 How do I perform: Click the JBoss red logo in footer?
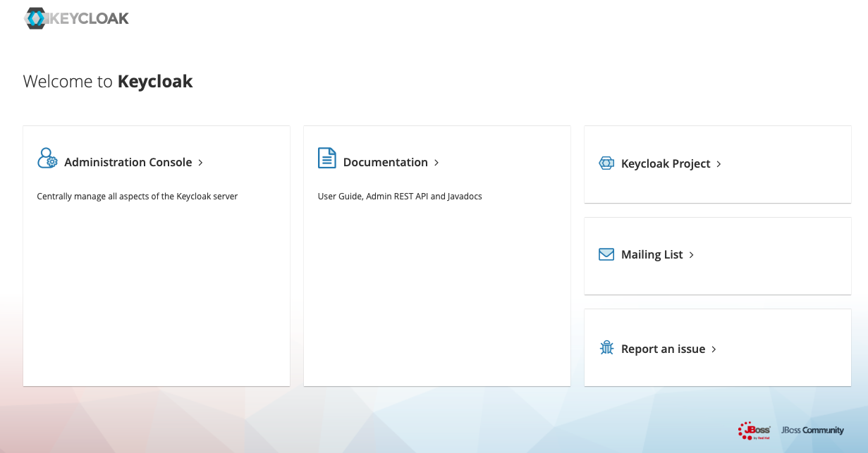754,430
